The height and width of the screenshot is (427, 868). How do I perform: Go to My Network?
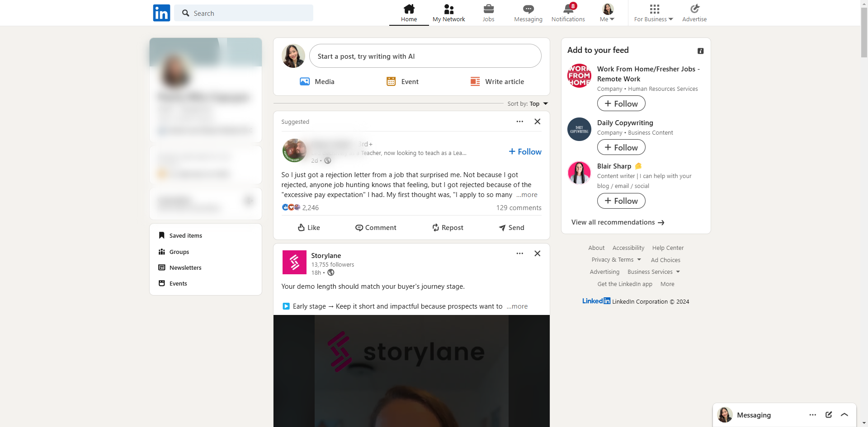pos(449,13)
